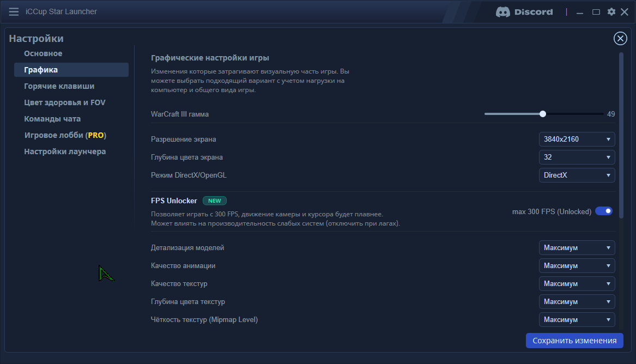
Task: Open the hamburger menu icon
Action: pyautogui.click(x=14, y=12)
